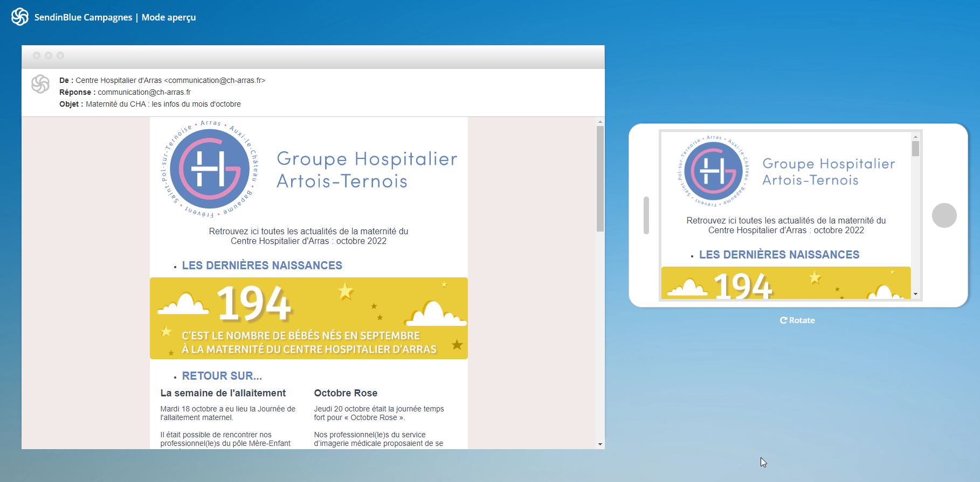Click the reply-to address communication@ch-arras.fr
980x482 pixels.
(x=144, y=92)
